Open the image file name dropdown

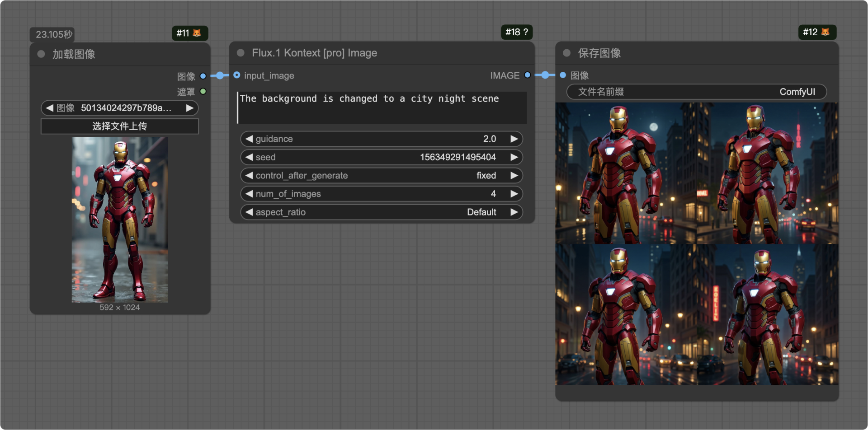[x=120, y=108]
